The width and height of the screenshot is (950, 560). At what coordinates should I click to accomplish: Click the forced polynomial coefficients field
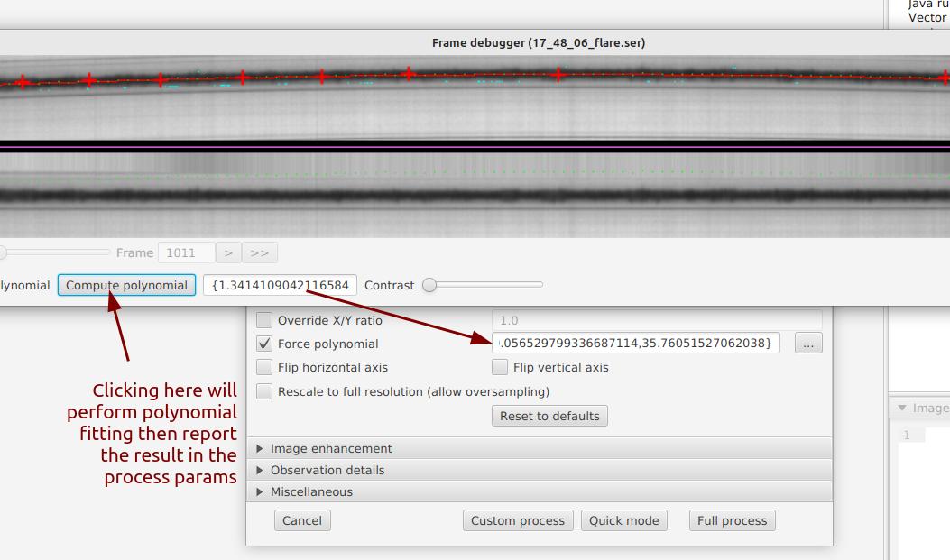tap(635, 344)
